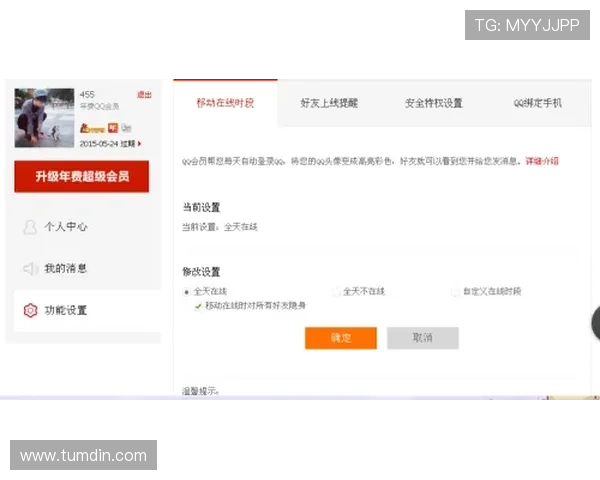Switch to the 移动在线时段 tab
The width and height of the screenshot is (600, 480).
(225, 103)
